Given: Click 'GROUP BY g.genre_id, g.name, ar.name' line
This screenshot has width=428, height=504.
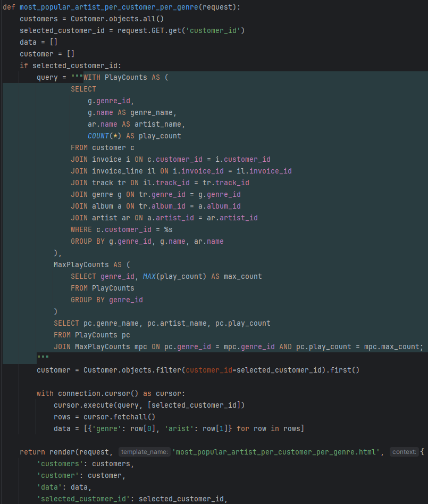Looking at the screenshot, I should 147,242.
